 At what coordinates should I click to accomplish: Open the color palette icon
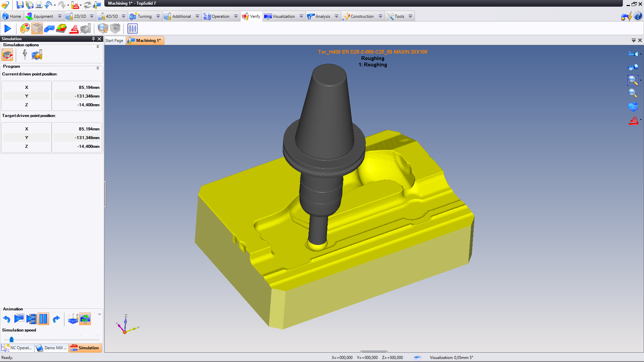(25, 28)
